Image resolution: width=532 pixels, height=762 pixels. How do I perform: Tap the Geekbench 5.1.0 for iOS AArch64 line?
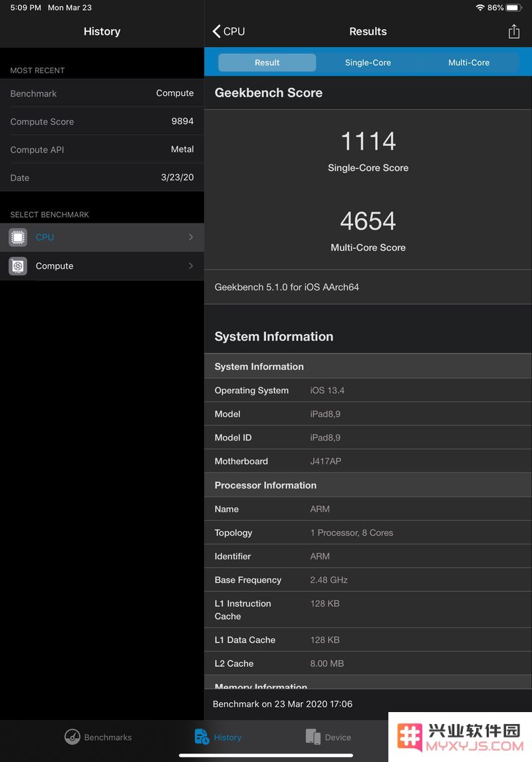click(287, 287)
